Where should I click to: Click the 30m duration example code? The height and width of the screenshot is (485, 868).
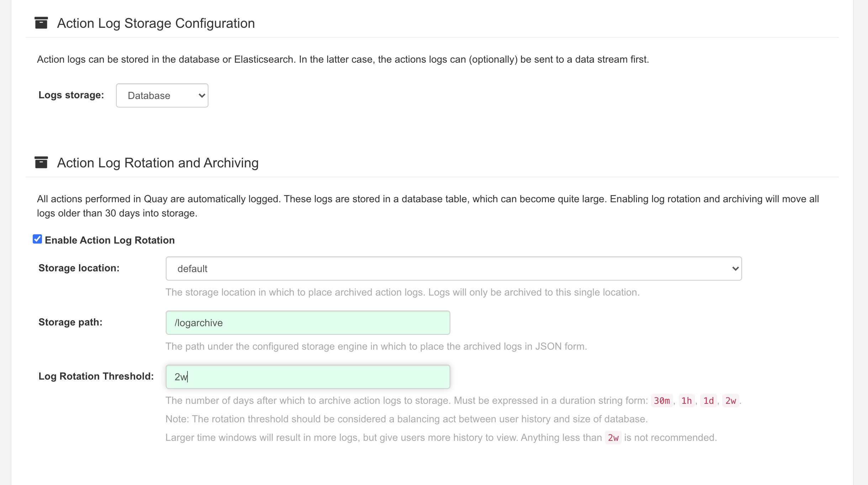coord(662,401)
